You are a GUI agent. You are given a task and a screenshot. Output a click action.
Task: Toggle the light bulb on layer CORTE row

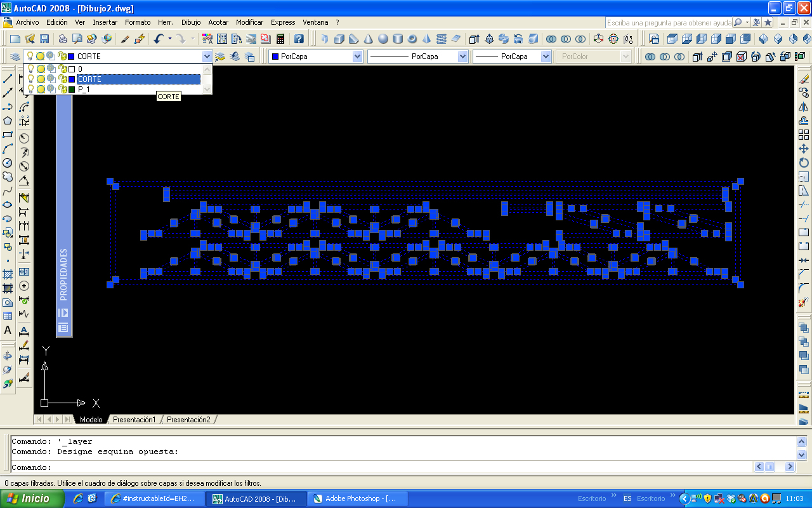coord(30,79)
